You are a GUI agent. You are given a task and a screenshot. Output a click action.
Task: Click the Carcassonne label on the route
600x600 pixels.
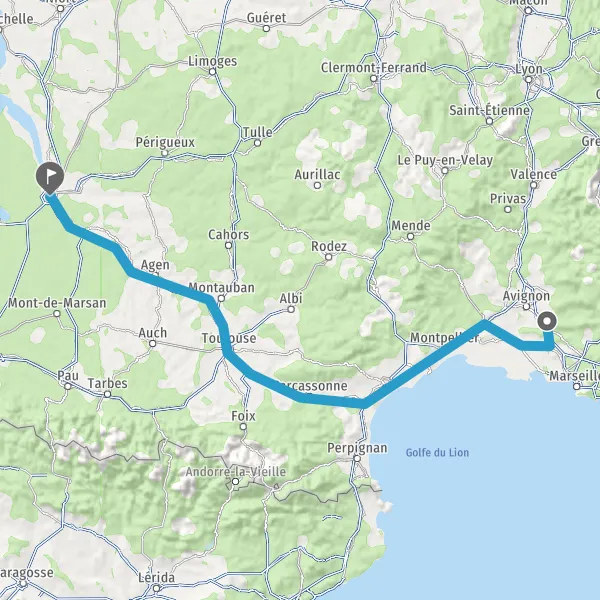point(311,386)
